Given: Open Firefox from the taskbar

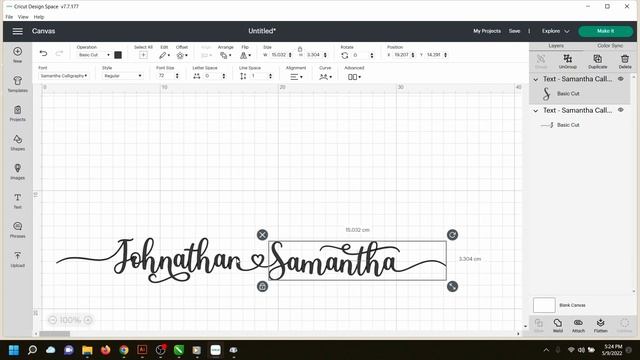Looking at the screenshot, I should click(x=105, y=350).
